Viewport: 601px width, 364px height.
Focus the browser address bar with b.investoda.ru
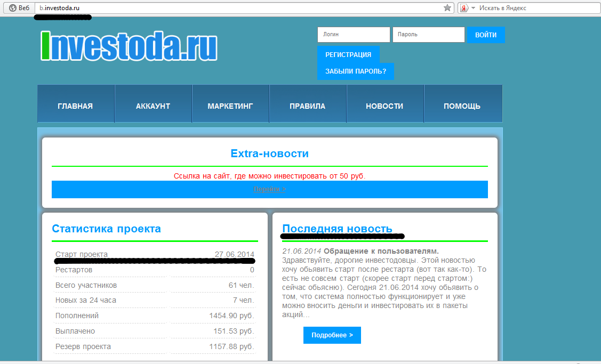240,8
